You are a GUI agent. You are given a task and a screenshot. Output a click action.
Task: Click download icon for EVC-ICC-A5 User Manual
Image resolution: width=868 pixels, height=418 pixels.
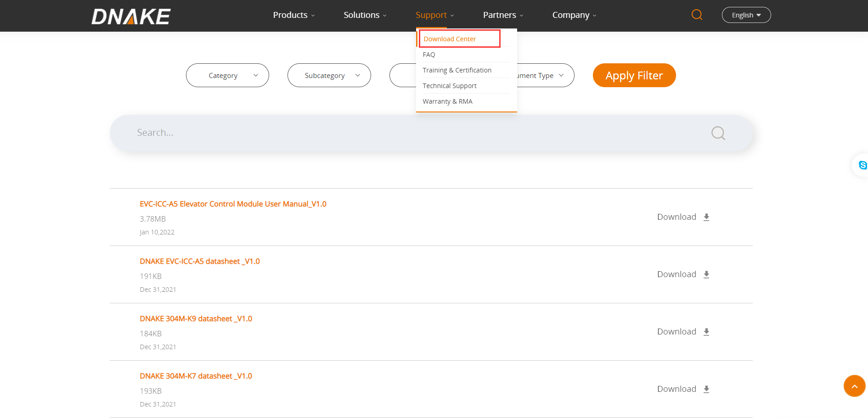[x=706, y=217]
